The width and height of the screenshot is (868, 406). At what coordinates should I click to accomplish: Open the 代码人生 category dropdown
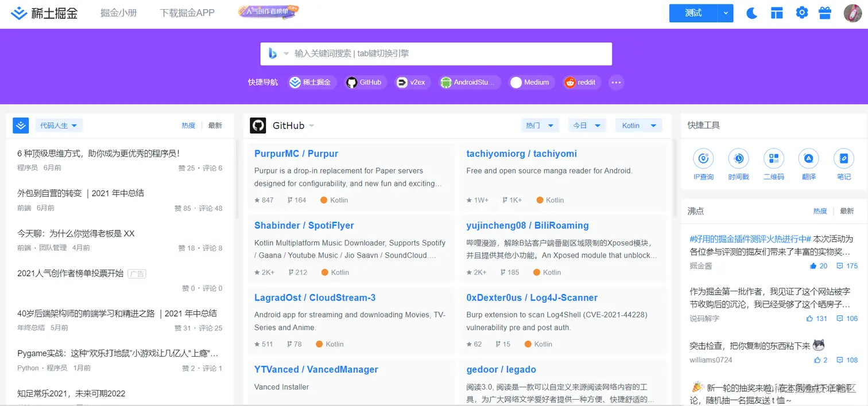click(59, 125)
